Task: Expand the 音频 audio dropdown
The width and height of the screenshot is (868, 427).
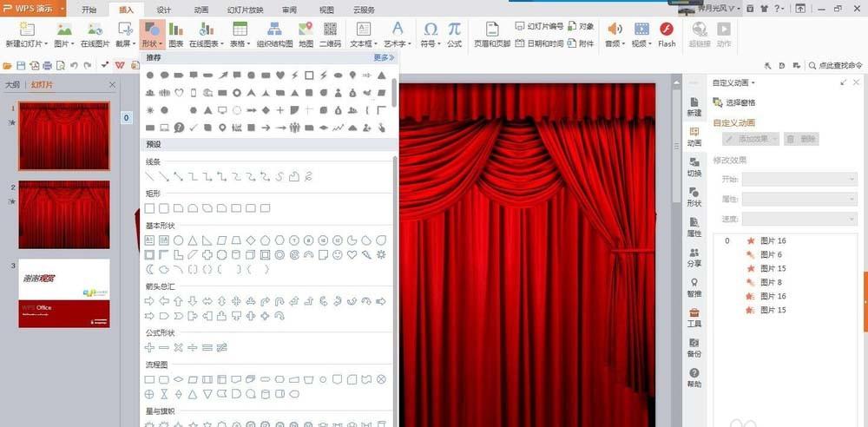Action: pos(615,43)
